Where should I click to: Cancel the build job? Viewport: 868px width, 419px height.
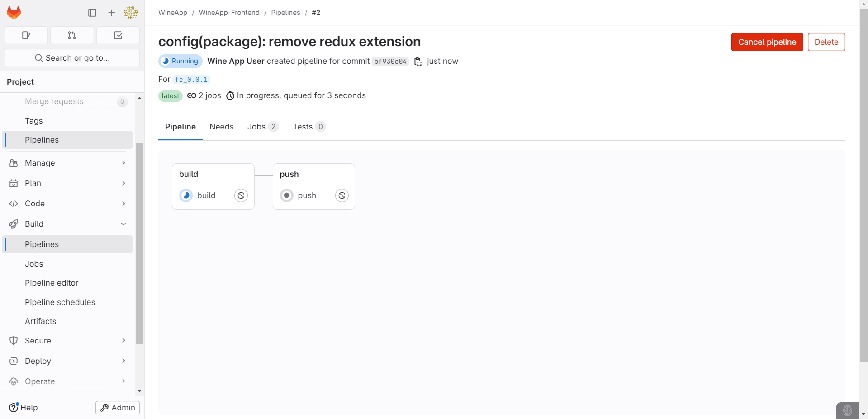241,195
